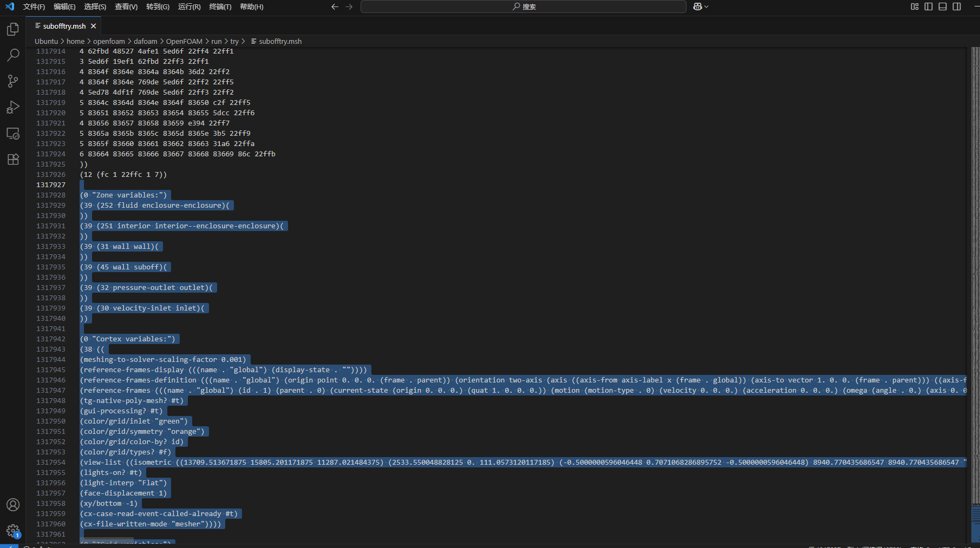The height and width of the screenshot is (548, 980).
Task: Expand the Copilot chat dropdown arrow
Action: [707, 6]
